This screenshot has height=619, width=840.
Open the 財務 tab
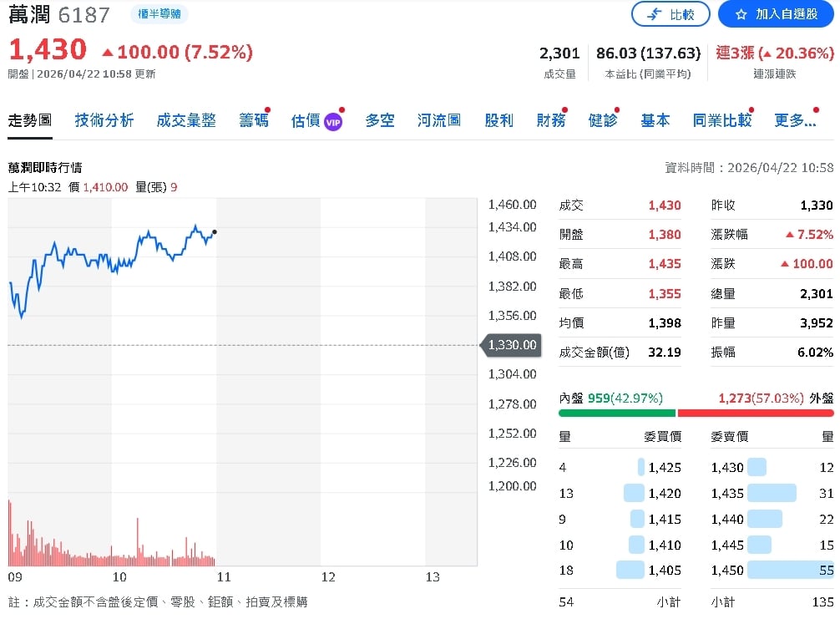pyautogui.click(x=551, y=120)
